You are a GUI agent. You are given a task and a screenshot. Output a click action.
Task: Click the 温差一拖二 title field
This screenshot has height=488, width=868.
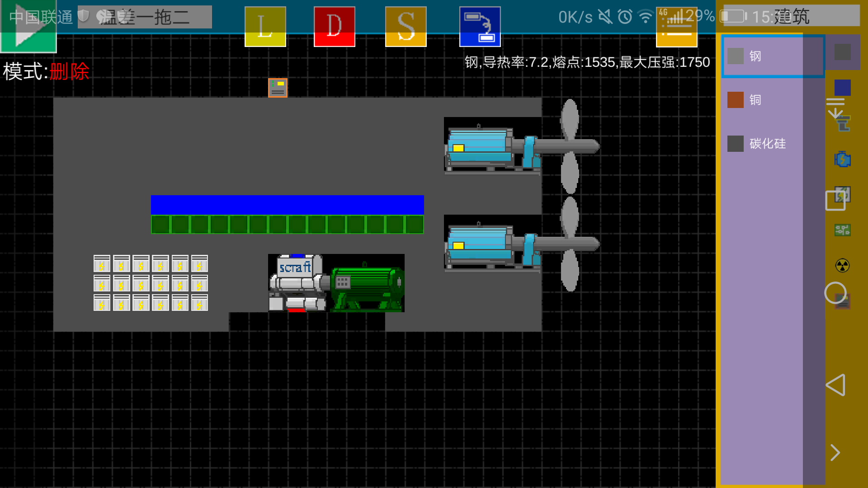pos(145,17)
